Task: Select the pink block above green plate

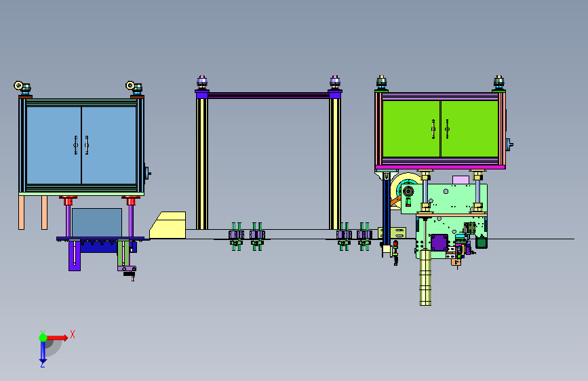Action: (460, 180)
